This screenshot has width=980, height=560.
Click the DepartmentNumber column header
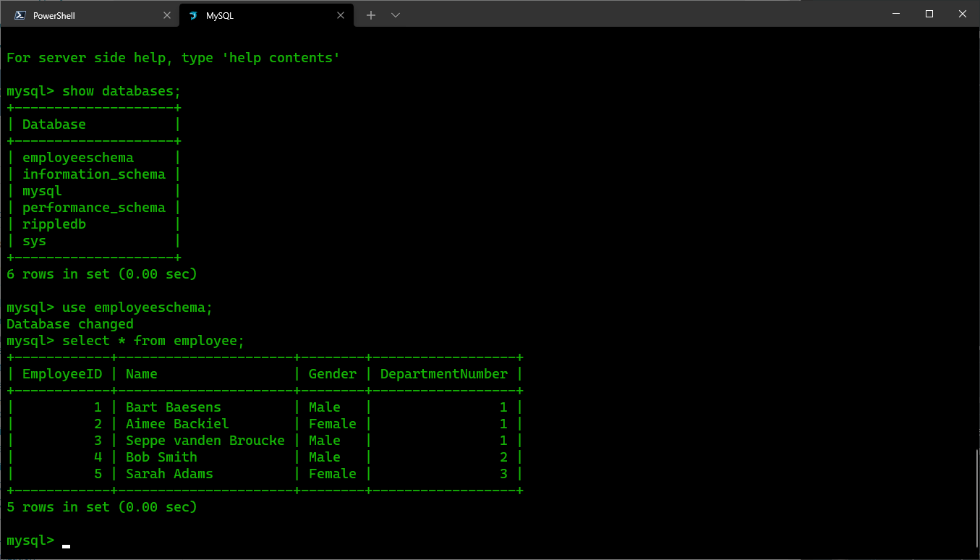[x=443, y=373]
